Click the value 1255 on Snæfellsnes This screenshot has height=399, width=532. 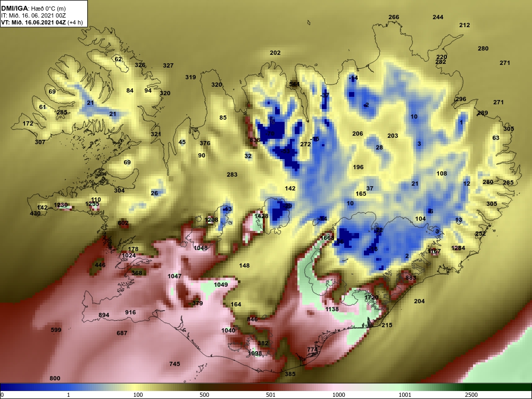(92, 204)
